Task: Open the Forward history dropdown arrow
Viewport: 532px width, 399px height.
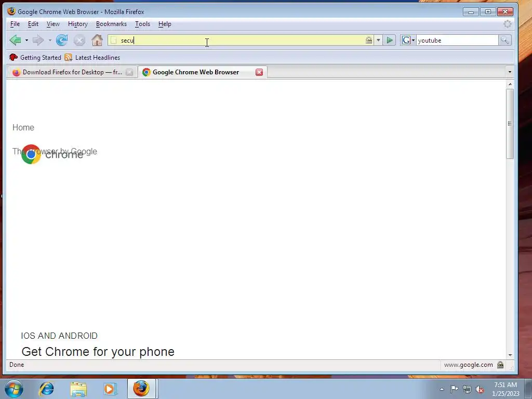Action: [x=50, y=41]
